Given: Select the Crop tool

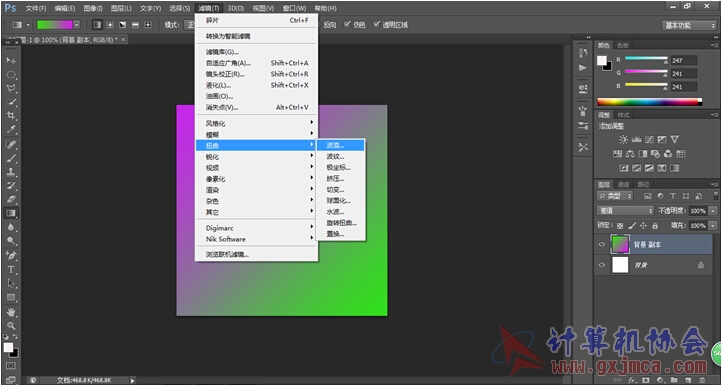Looking at the screenshot, I should (11, 116).
